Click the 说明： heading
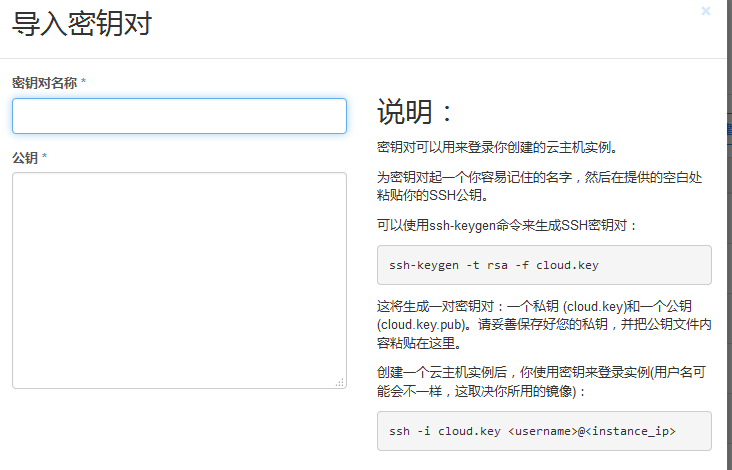 click(x=415, y=112)
